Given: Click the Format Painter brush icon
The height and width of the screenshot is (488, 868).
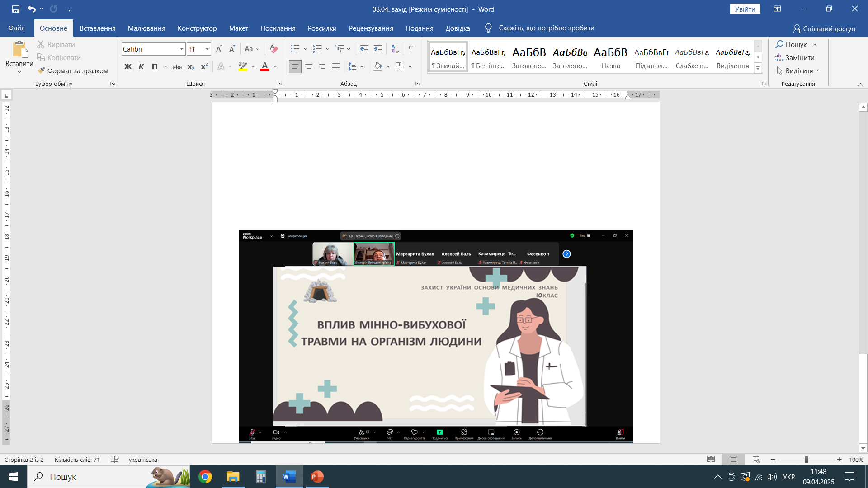Looking at the screenshot, I should click(x=42, y=70).
